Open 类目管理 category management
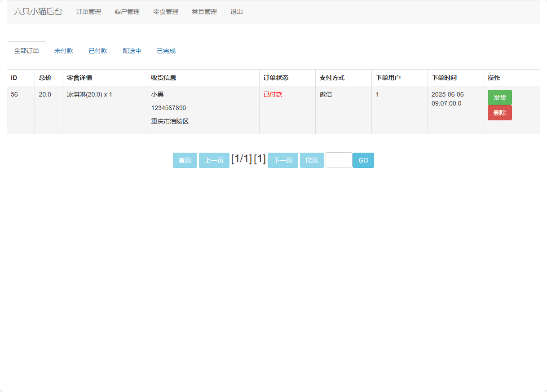The height and width of the screenshot is (392, 547). 203,12
